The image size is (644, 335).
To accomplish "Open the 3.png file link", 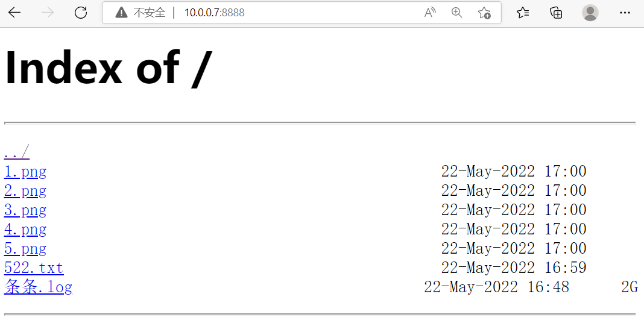I will (x=25, y=210).
